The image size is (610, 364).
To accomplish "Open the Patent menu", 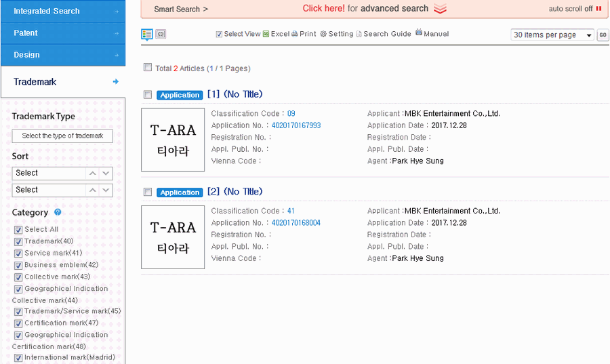I will pos(62,33).
